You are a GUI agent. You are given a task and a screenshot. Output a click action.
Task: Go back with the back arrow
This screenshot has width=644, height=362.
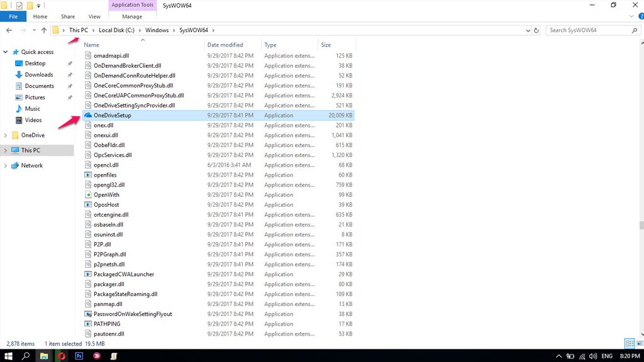9,30
